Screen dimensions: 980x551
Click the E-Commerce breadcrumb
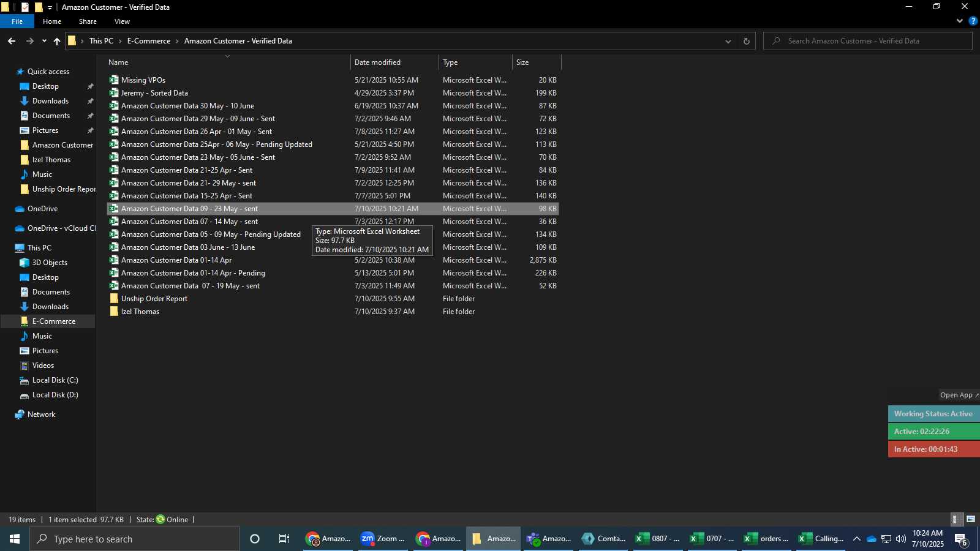pos(149,41)
